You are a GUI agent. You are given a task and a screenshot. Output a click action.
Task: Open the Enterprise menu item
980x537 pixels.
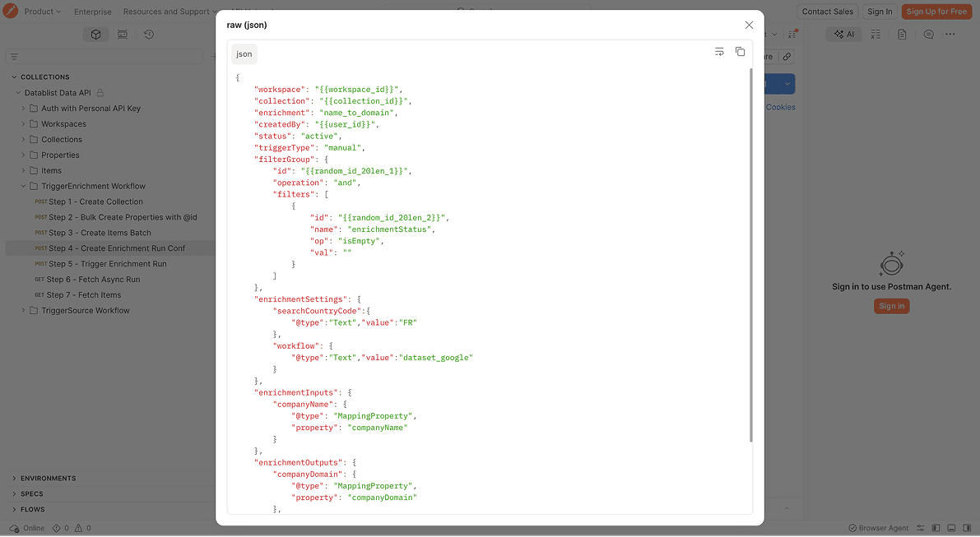point(92,12)
